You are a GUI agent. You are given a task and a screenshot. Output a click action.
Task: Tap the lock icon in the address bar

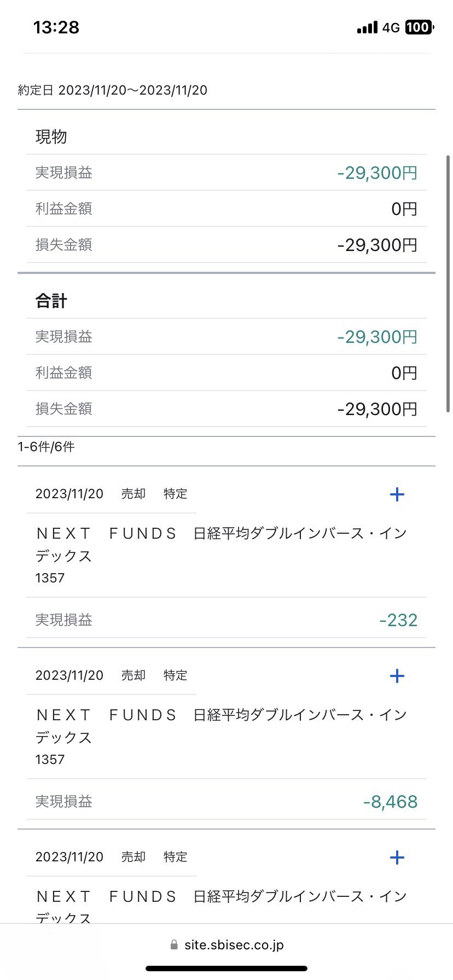pyautogui.click(x=174, y=945)
